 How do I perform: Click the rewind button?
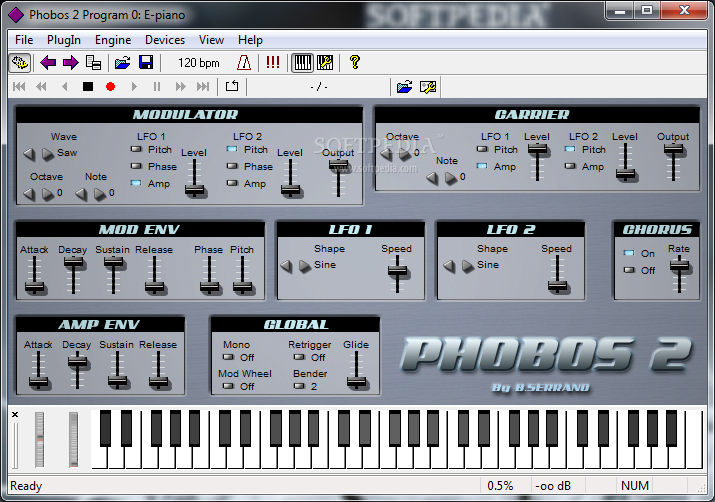tap(41, 86)
